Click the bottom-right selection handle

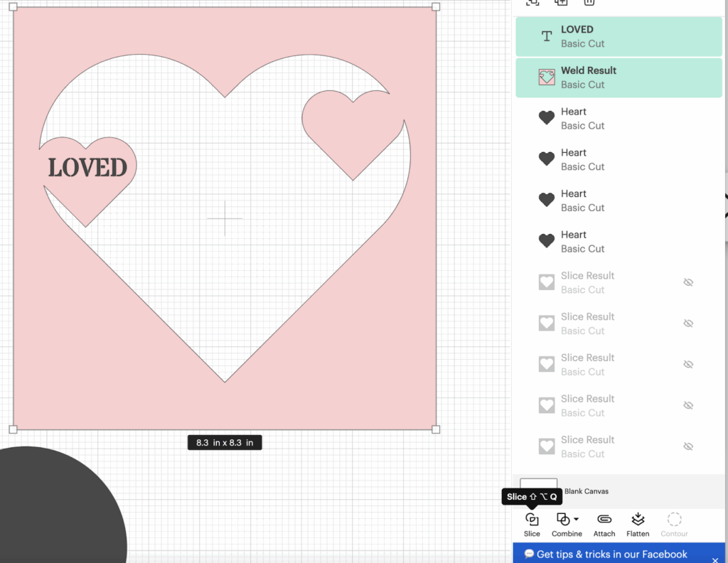pyautogui.click(x=436, y=429)
